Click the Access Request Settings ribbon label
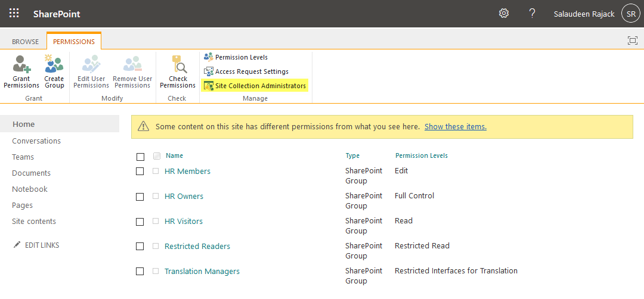 click(x=252, y=71)
